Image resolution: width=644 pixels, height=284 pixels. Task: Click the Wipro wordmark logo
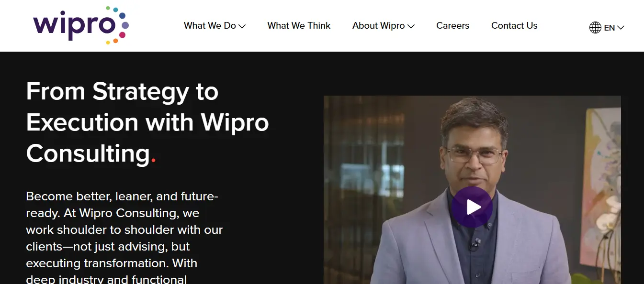point(74,26)
